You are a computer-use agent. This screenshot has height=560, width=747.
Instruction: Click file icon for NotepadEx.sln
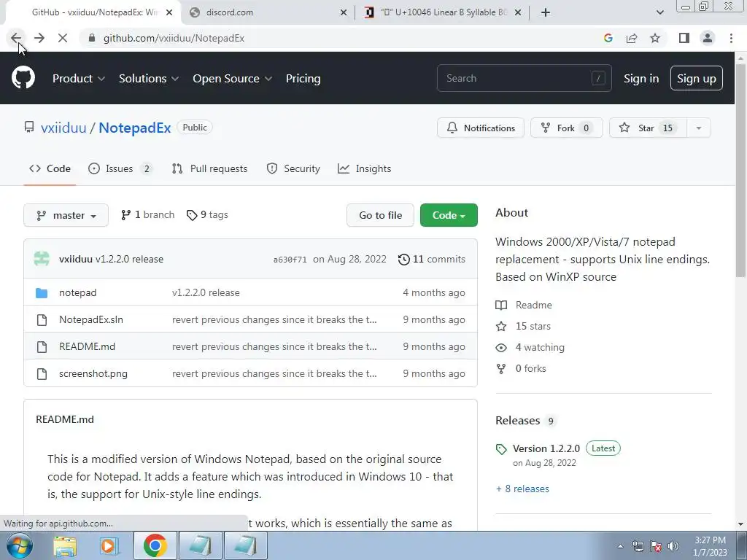point(42,320)
